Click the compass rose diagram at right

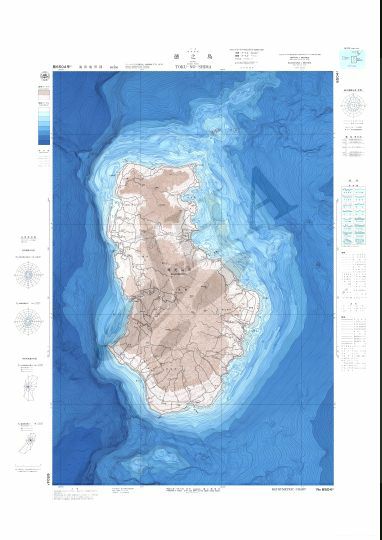click(353, 105)
